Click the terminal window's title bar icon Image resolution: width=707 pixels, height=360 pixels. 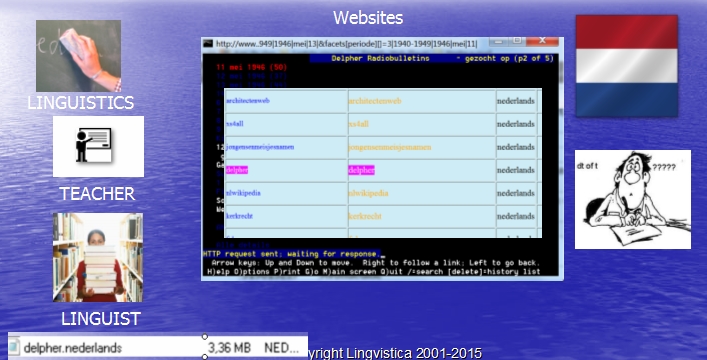tap(208, 43)
